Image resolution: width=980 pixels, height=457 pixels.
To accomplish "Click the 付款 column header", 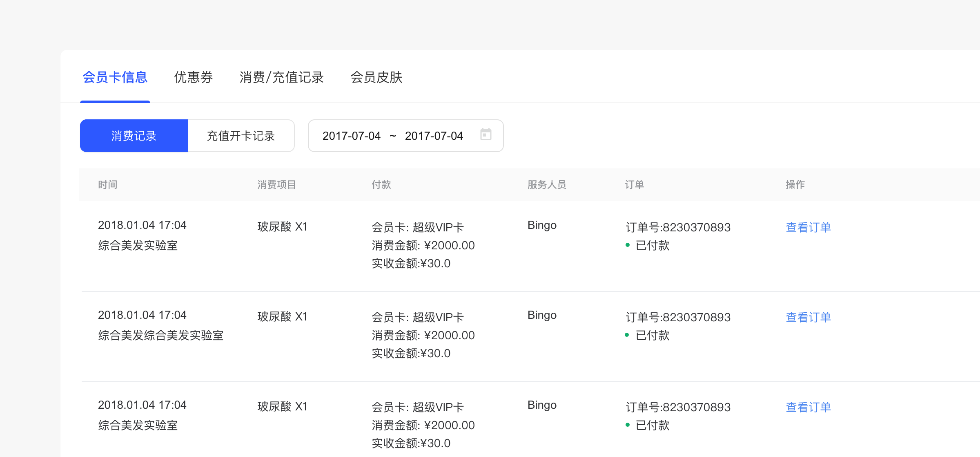I will pos(381,185).
